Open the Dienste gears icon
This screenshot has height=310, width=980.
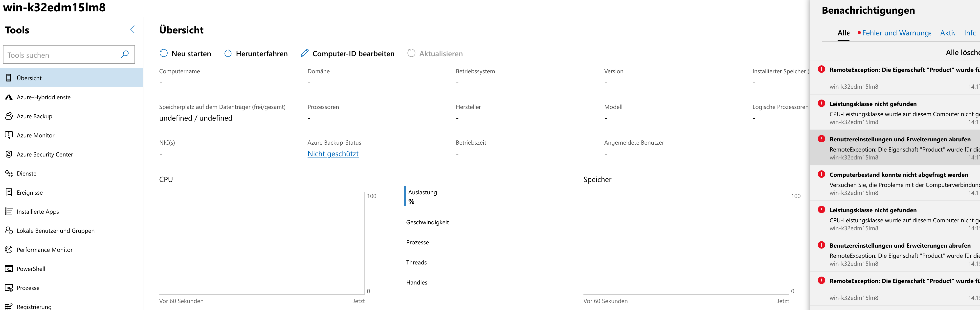click(x=9, y=173)
